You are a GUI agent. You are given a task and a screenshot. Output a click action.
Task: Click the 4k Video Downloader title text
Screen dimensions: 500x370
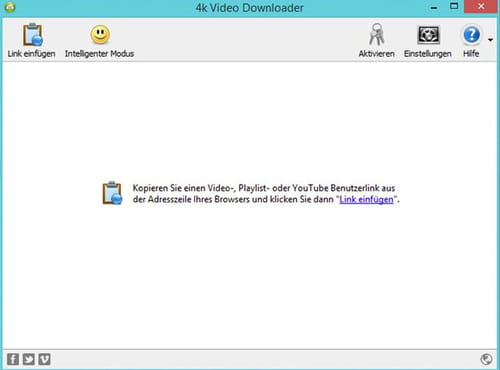249,8
